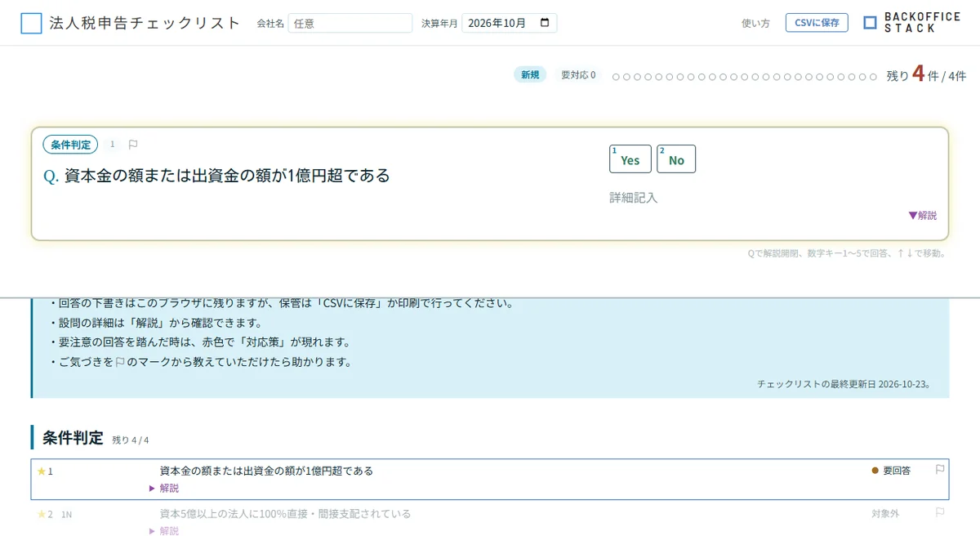This screenshot has height=536, width=980.
Task: Expand ▶解説 under row 1 資本金の額
Action: tap(164, 488)
